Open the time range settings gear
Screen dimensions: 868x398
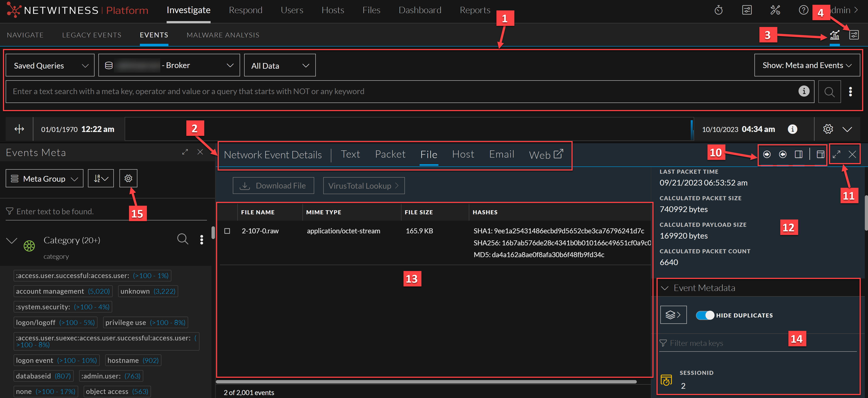pyautogui.click(x=828, y=129)
